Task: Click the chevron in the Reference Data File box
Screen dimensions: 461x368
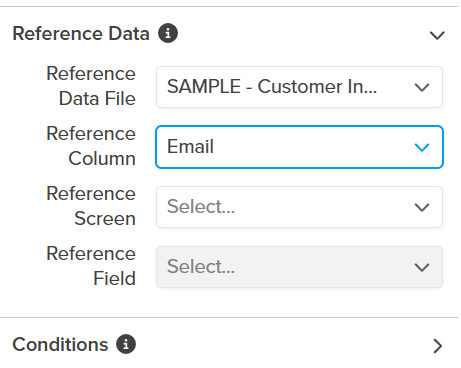Action: point(422,87)
